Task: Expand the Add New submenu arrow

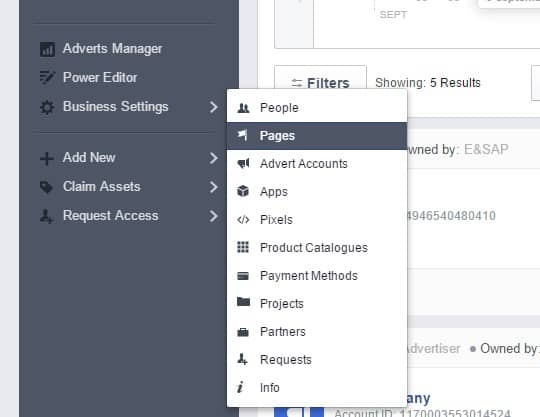Action: [x=214, y=158]
